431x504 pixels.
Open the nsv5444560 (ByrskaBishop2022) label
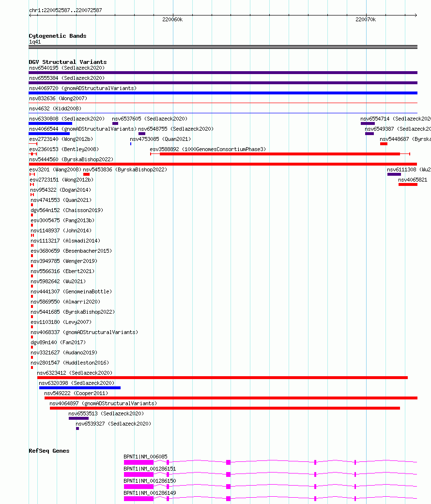point(71,159)
